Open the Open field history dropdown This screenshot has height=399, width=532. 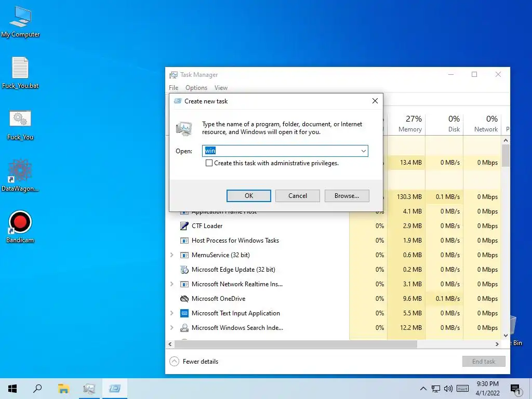(x=363, y=151)
